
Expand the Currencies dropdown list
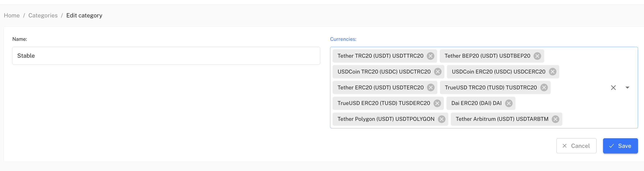click(x=627, y=88)
